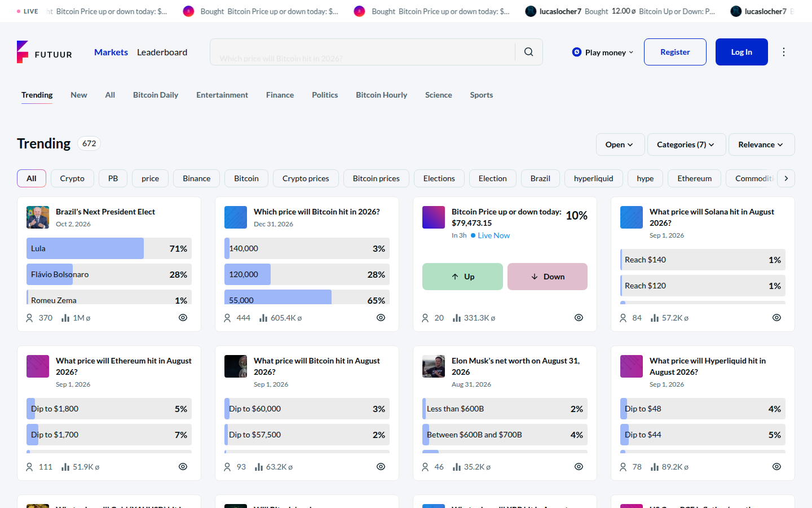Select the 120,000 Bitcoin 28% outcome bar
Viewport: 812px width, 508px height.
307,274
